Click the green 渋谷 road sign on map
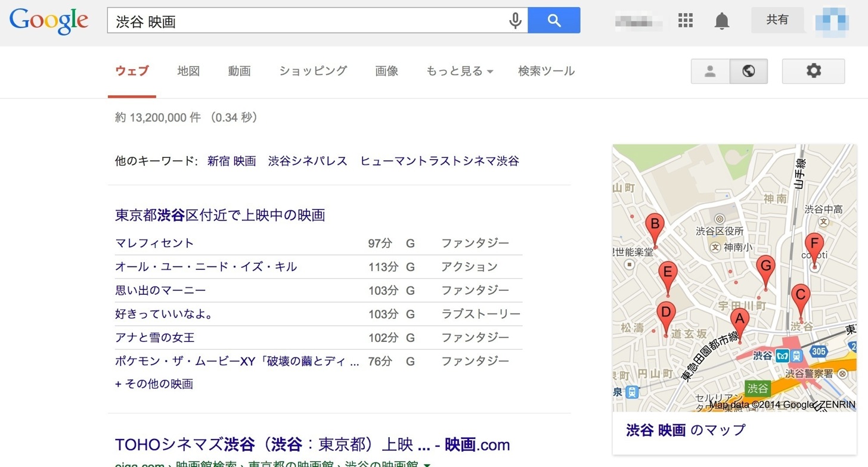The image size is (868, 467). [758, 388]
